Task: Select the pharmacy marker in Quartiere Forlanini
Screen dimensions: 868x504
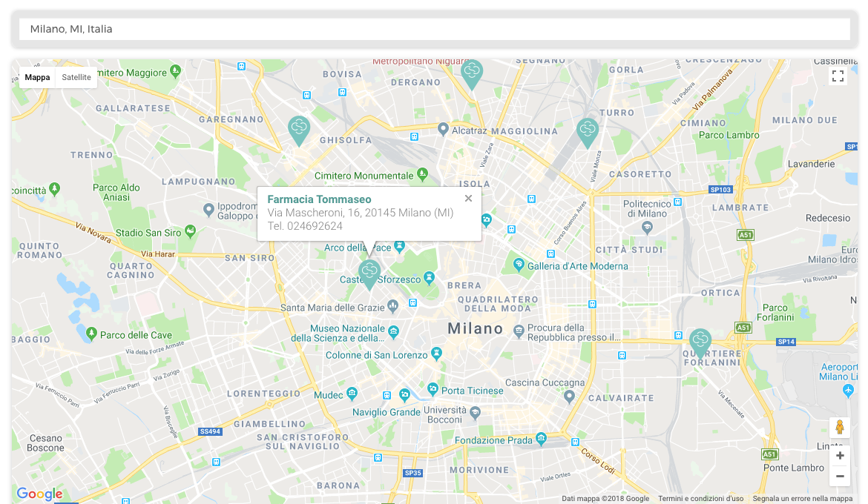Action: coord(700,341)
